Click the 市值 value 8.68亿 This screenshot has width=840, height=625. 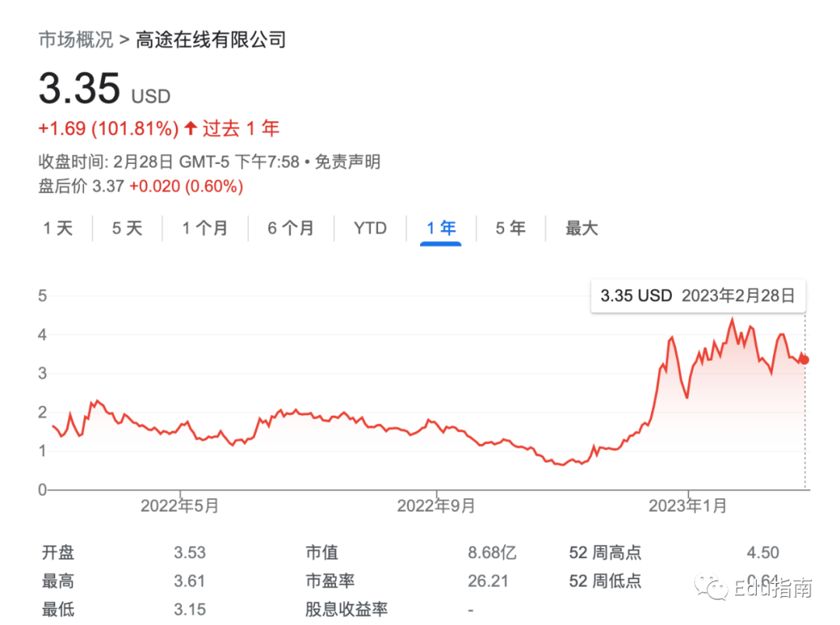pos(492,553)
